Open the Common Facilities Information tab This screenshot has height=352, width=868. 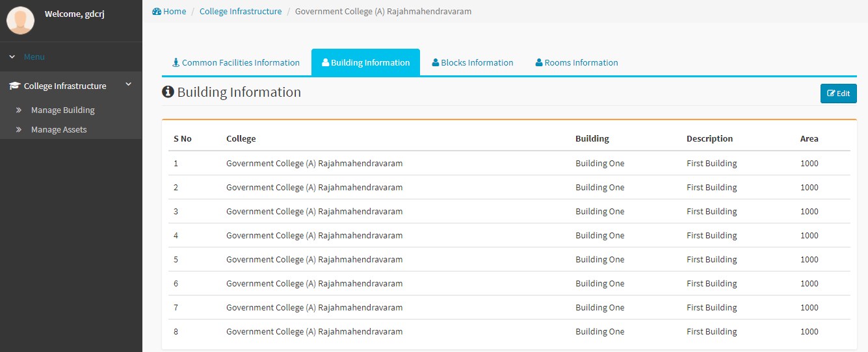coord(236,63)
